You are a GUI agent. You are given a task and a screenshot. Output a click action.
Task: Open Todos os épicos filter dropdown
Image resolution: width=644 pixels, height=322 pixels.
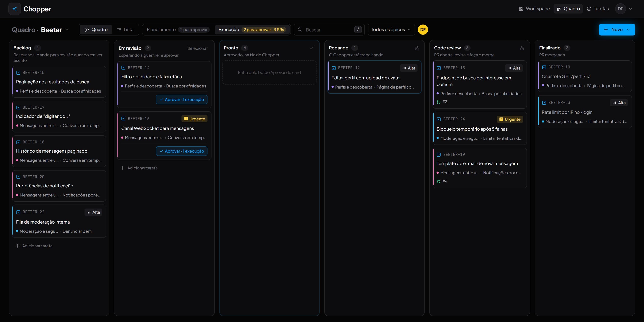click(391, 29)
